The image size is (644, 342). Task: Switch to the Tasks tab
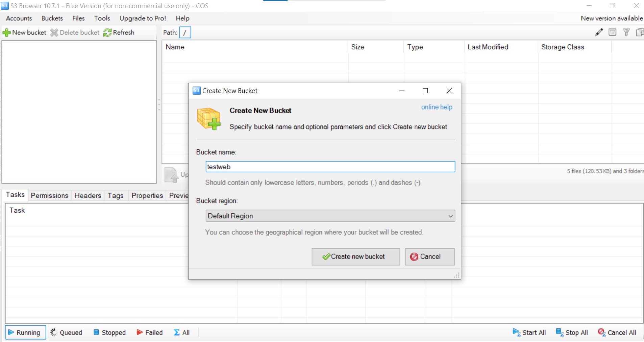pos(15,195)
